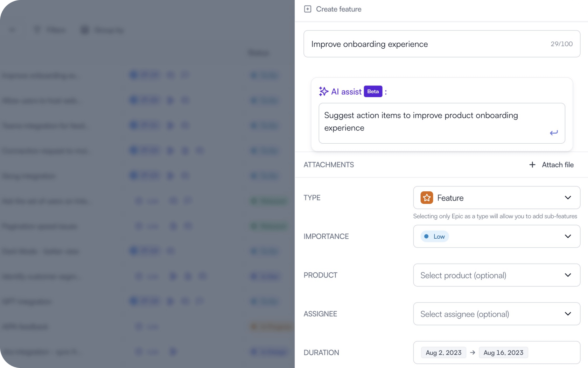Click the Beta badge next to AI assist

pyautogui.click(x=373, y=91)
